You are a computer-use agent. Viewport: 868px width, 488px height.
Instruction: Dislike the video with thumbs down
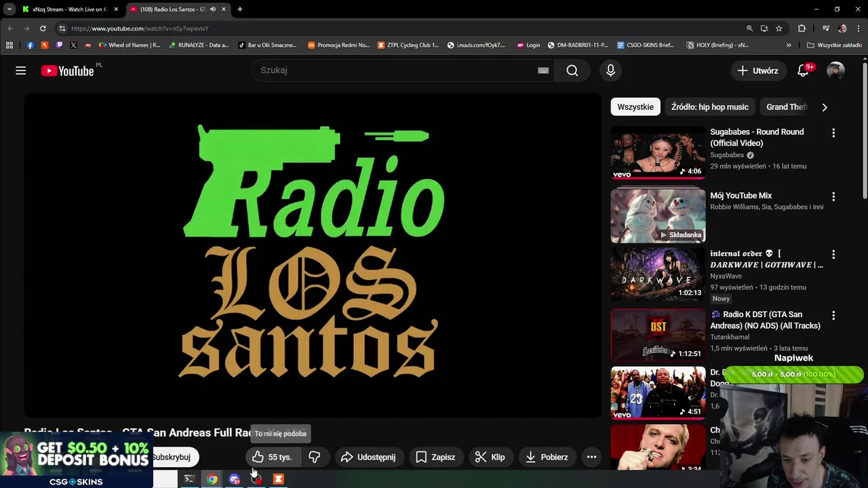(315, 457)
